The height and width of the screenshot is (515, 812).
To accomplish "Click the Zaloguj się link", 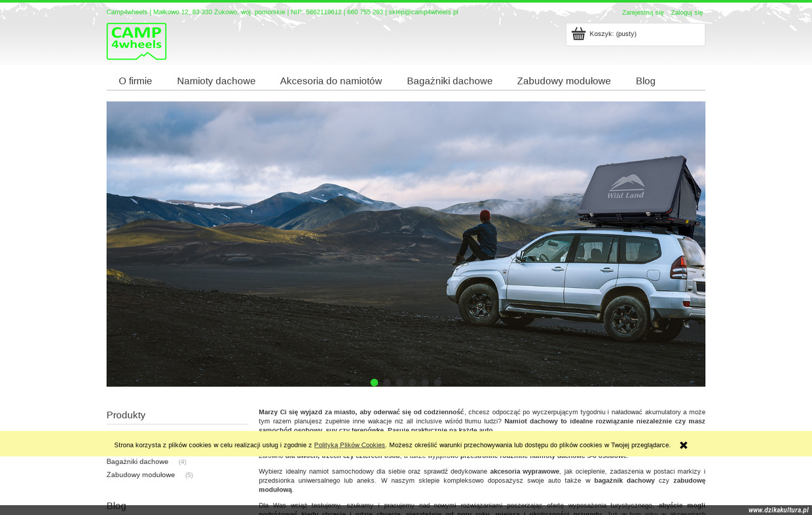I will pos(686,12).
